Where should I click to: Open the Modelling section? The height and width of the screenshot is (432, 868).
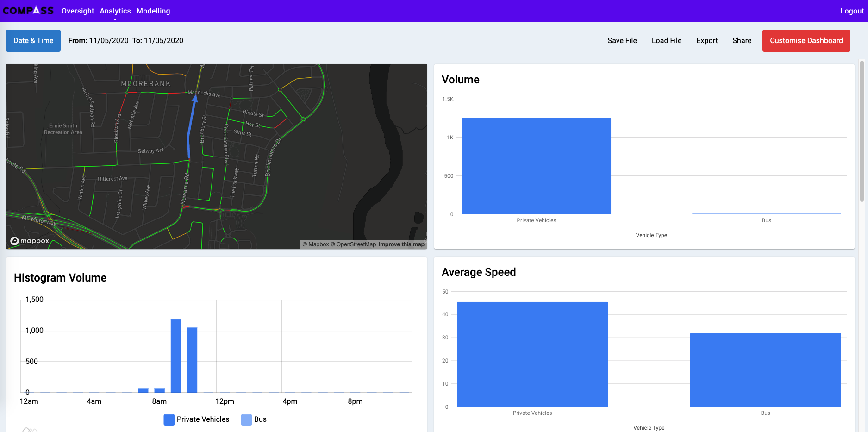pos(153,11)
